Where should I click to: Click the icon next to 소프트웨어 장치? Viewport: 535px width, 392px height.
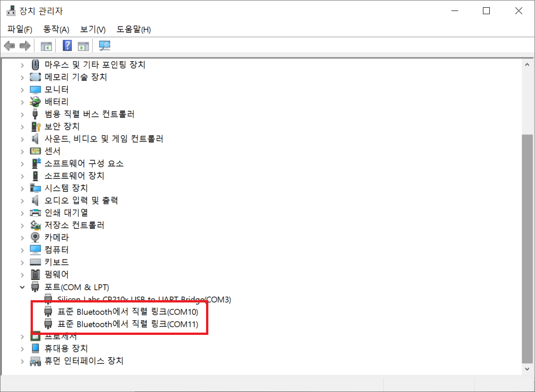click(35, 176)
